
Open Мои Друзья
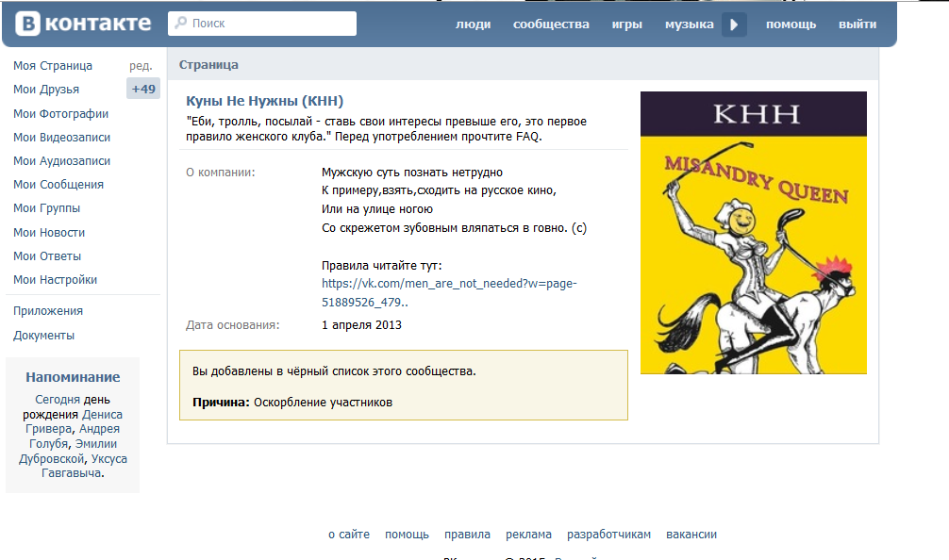click(46, 90)
